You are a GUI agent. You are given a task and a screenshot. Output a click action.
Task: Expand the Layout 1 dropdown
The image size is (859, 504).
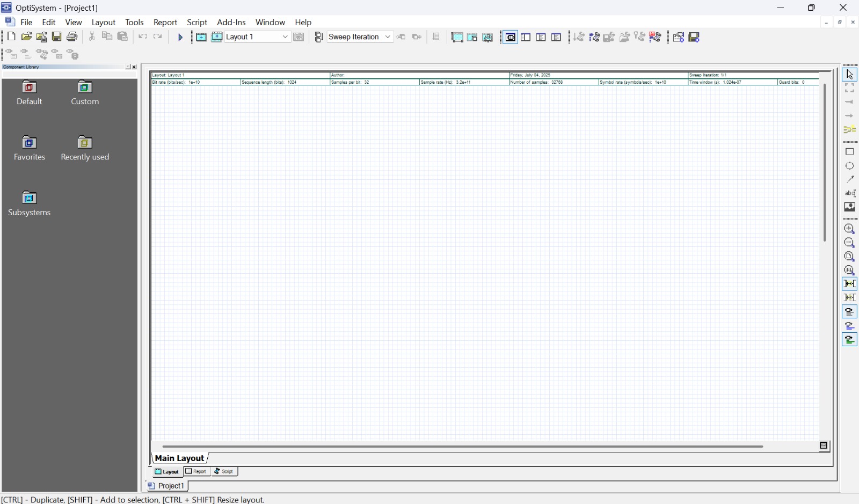pyautogui.click(x=285, y=37)
